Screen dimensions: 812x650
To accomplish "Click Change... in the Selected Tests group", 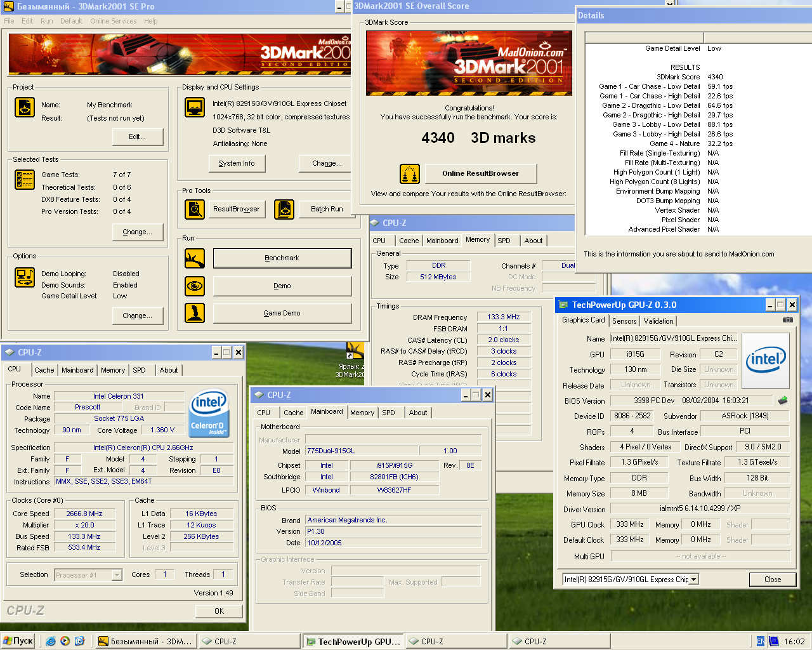I will click(138, 232).
